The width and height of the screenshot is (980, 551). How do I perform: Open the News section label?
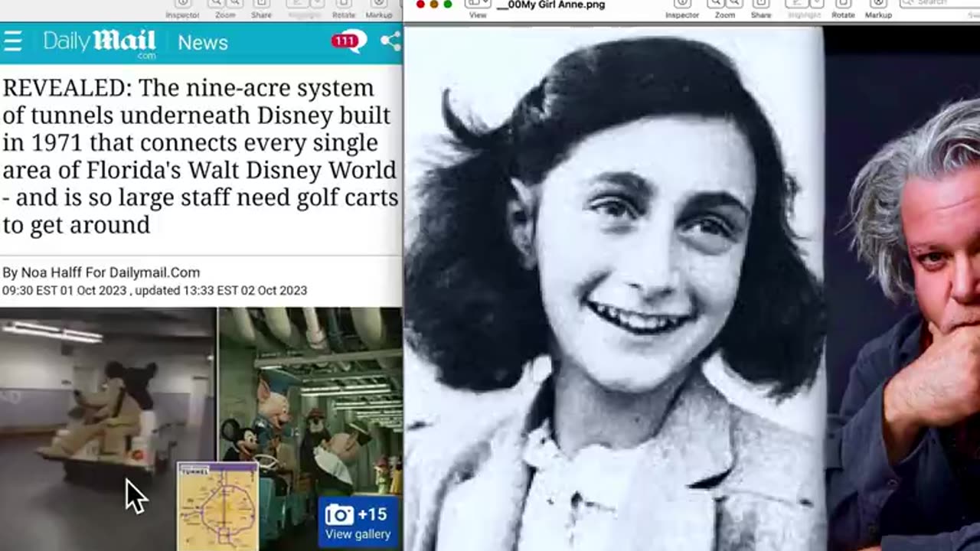coord(203,43)
